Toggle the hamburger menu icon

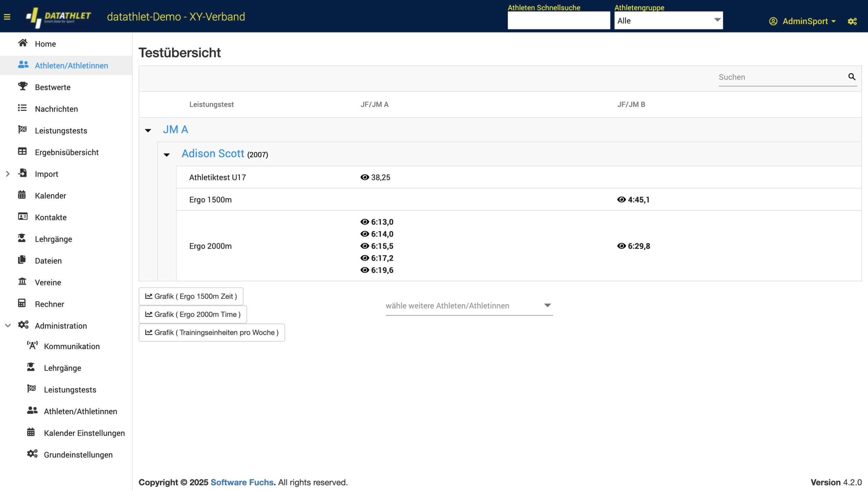point(7,17)
